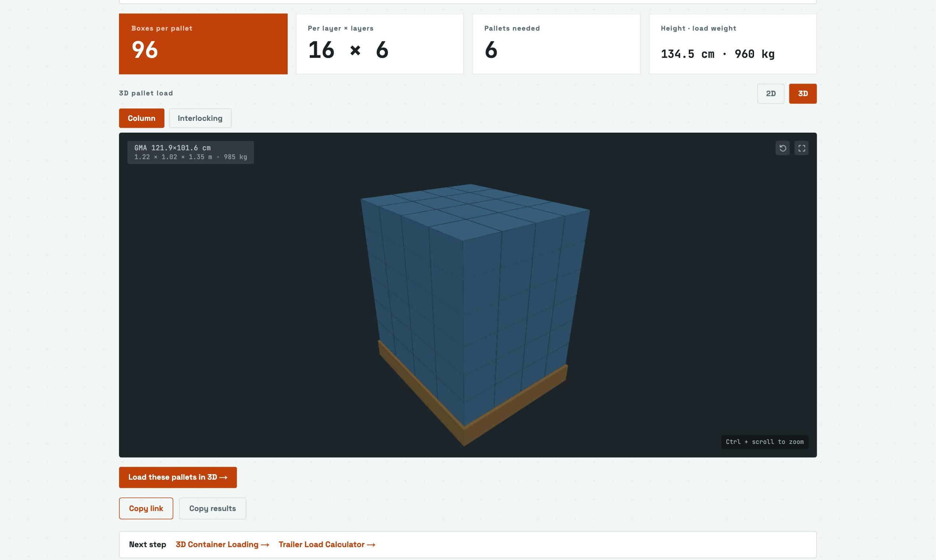Click the 'Height · load weight' label
This screenshot has height=560, width=936.
(x=698, y=28)
